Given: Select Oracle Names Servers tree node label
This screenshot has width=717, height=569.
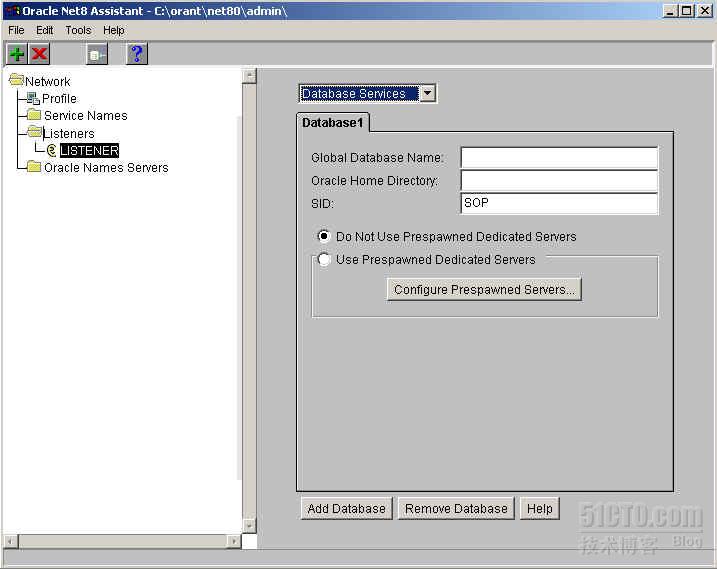Looking at the screenshot, I should coord(106,168).
